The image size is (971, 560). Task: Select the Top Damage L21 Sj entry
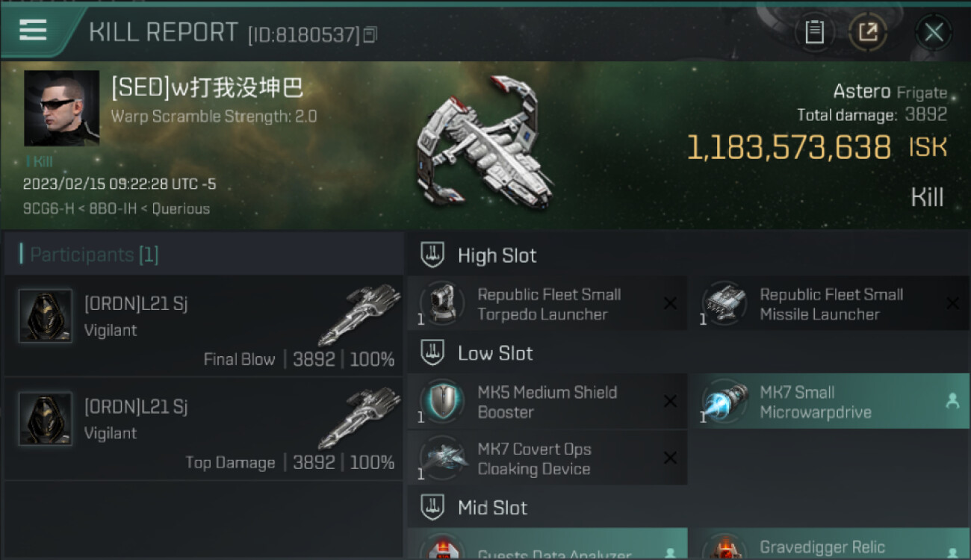point(203,428)
